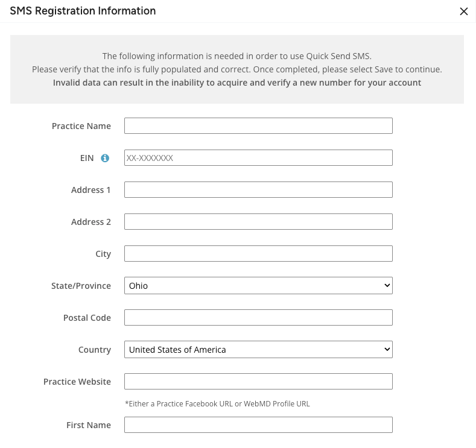476x448 pixels.
Task: Click the Practice Name label
Action: tap(81, 126)
